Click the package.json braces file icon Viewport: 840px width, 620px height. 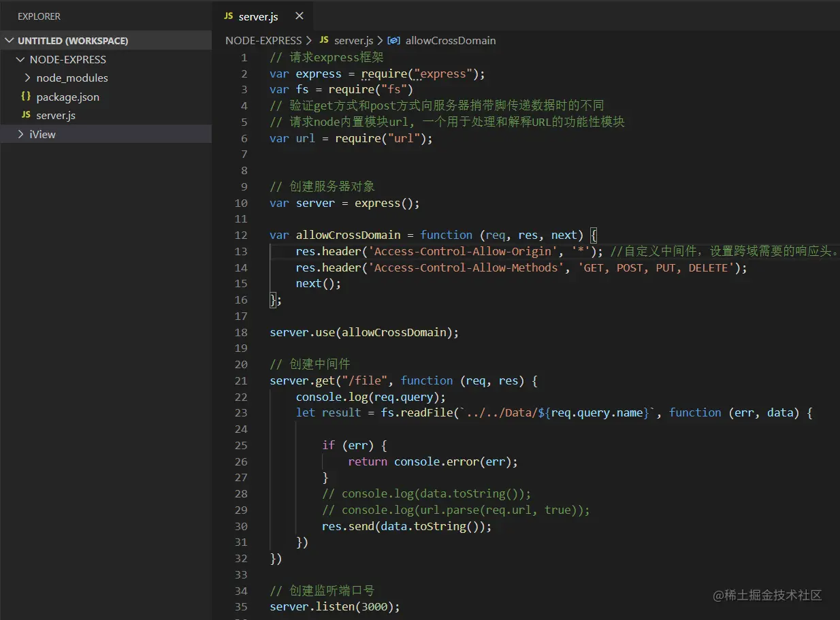pyautogui.click(x=26, y=97)
